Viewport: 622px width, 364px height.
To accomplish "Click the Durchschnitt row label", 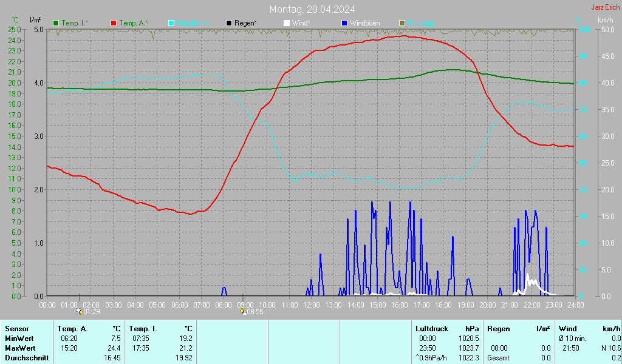I will 27,358.
